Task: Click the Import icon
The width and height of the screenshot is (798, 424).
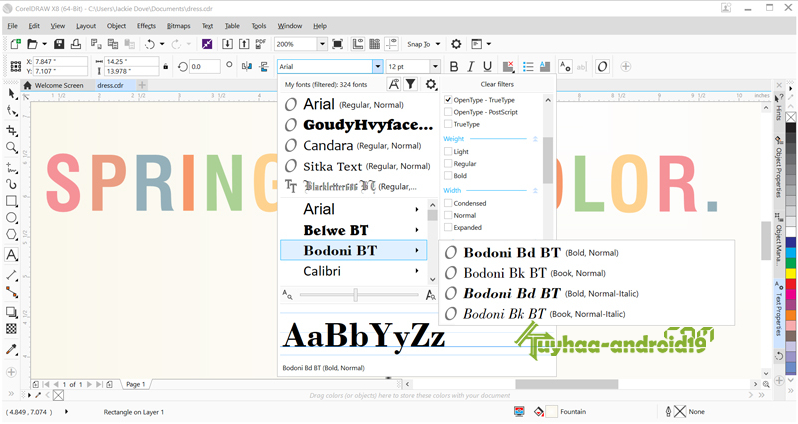Action: click(227, 44)
